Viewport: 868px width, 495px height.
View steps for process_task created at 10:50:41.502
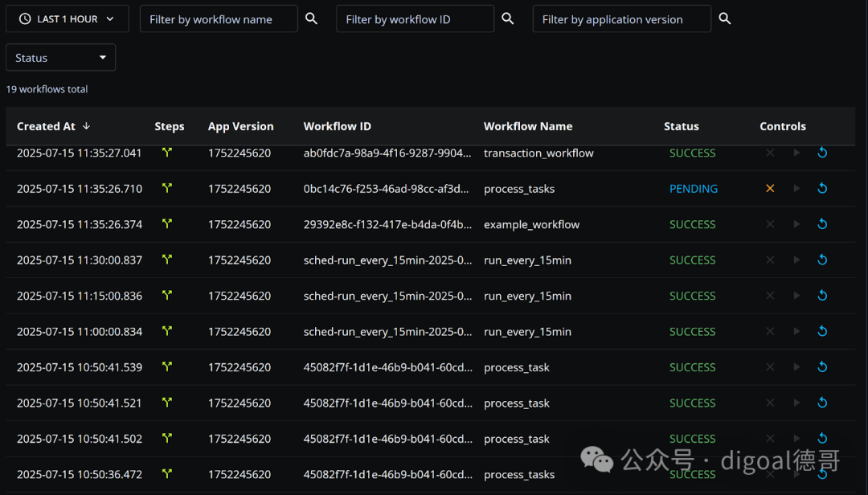166,438
